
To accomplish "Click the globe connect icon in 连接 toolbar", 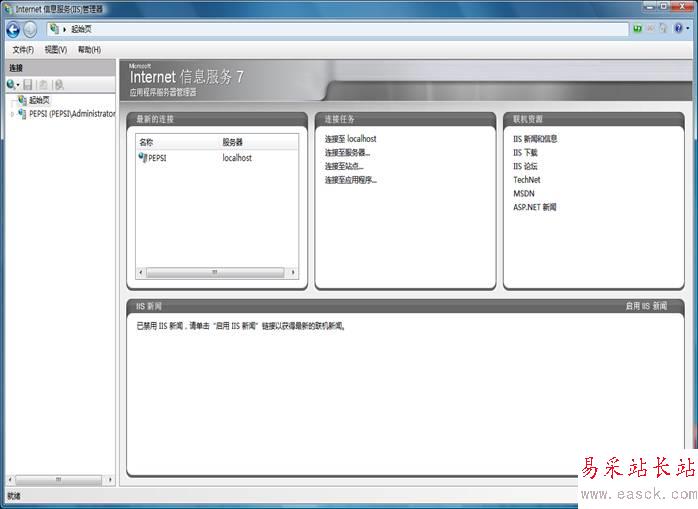I will point(11,84).
